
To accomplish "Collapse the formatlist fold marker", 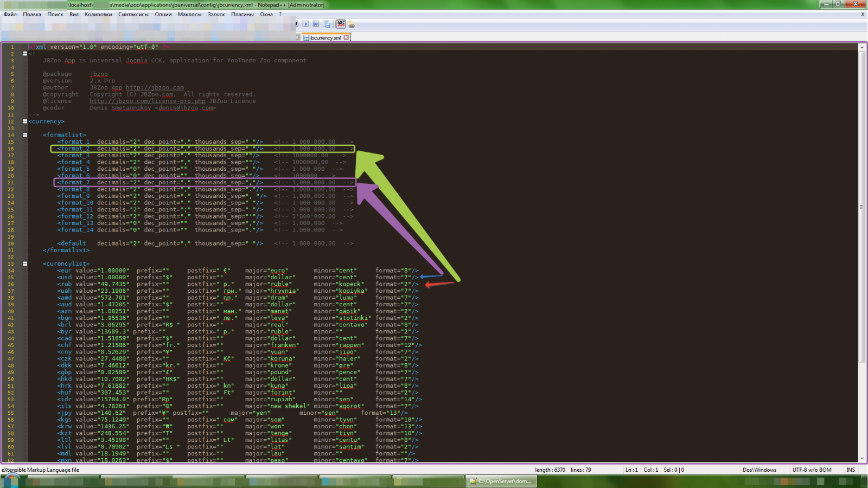I will (x=25, y=135).
